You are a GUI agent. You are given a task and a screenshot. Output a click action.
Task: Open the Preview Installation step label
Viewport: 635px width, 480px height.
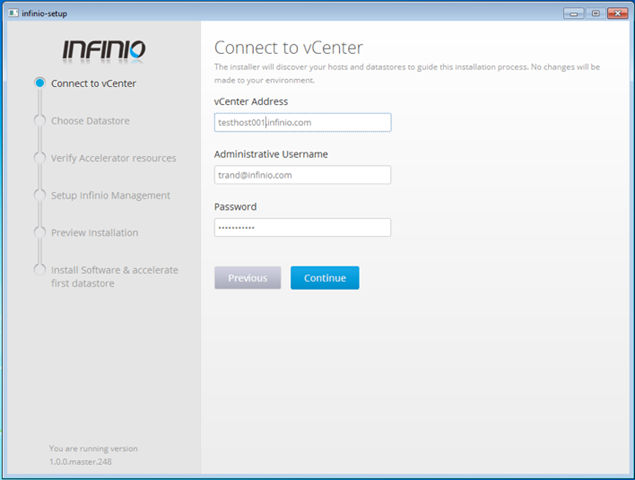click(x=94, y=232)
